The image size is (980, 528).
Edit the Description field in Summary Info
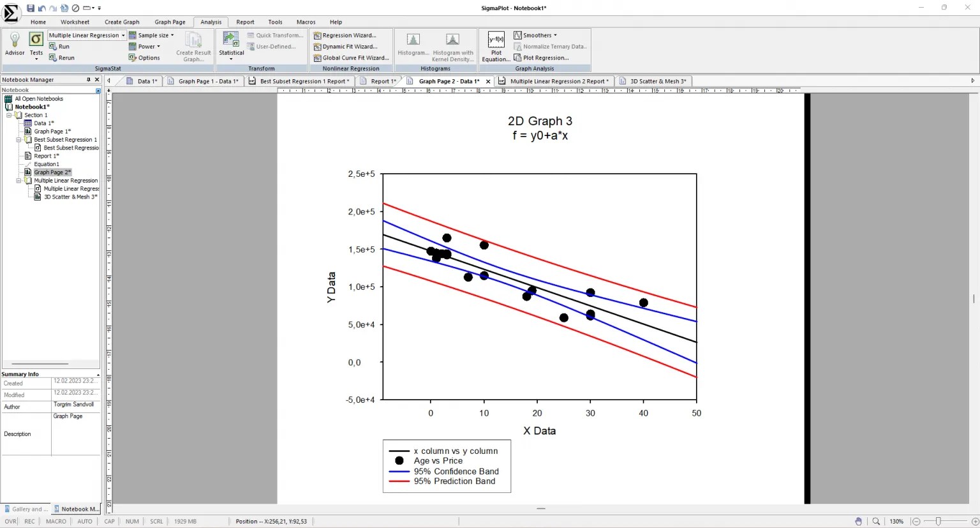tap(75, 434)
